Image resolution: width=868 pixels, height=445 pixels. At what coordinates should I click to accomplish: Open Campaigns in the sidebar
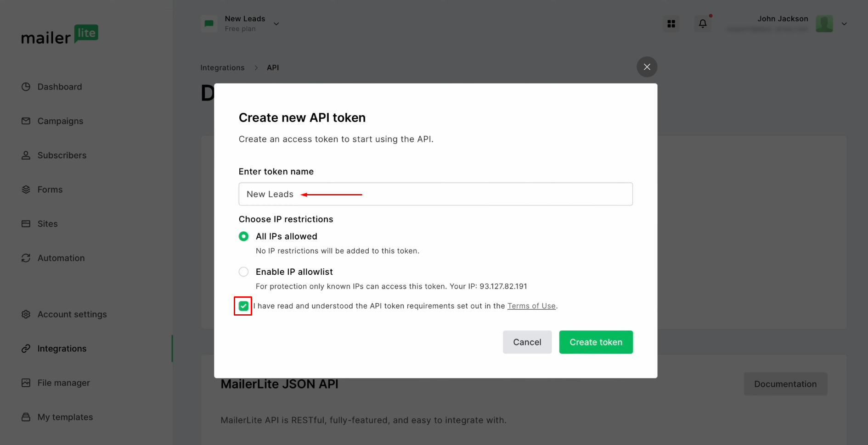[61, 121]
